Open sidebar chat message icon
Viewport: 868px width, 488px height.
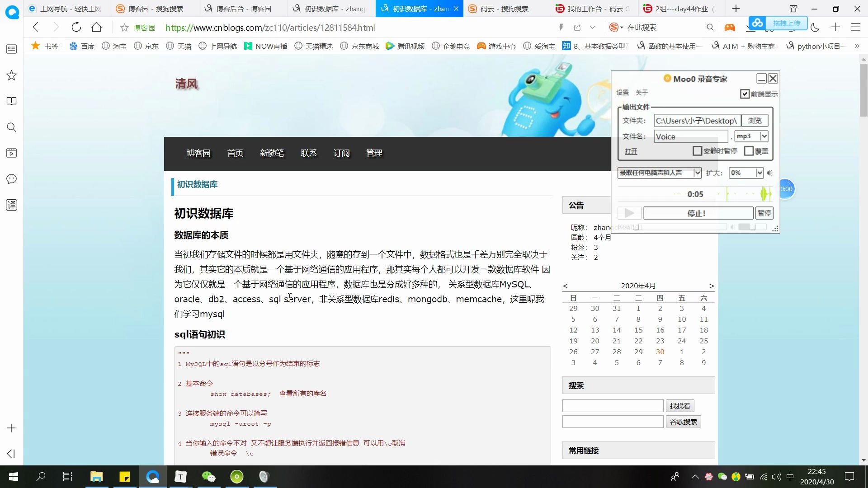click(11, 179)
